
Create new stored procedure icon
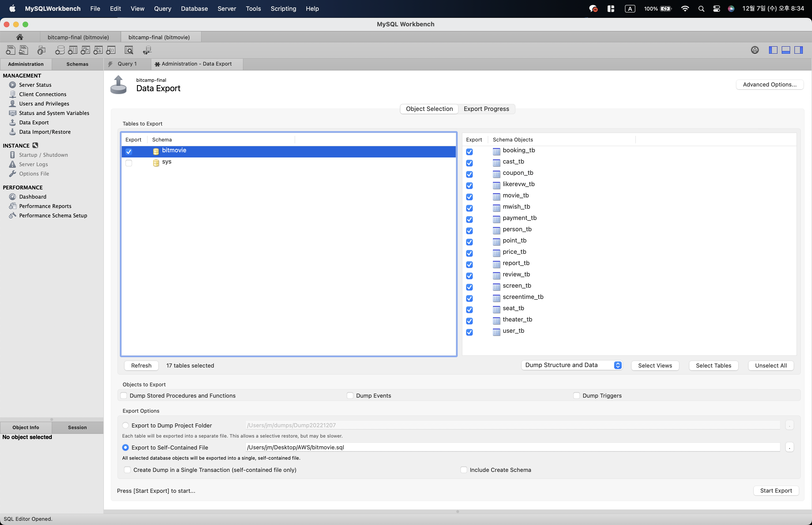tap(98, 50)
